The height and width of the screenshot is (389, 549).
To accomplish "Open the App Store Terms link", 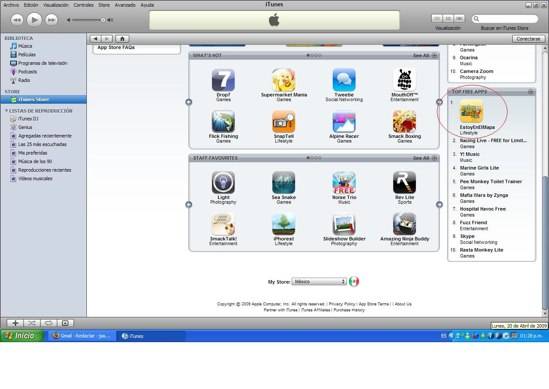I will coord(374,304).
